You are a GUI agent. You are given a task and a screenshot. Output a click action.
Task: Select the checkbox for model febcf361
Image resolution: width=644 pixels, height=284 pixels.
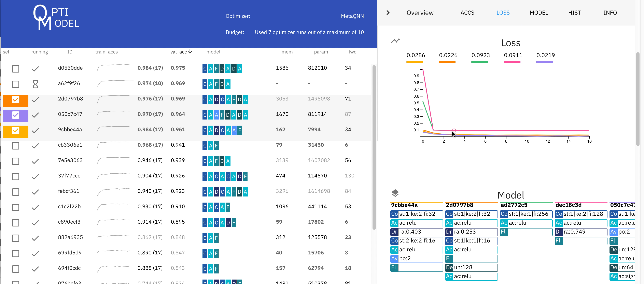tap(15, 192)
